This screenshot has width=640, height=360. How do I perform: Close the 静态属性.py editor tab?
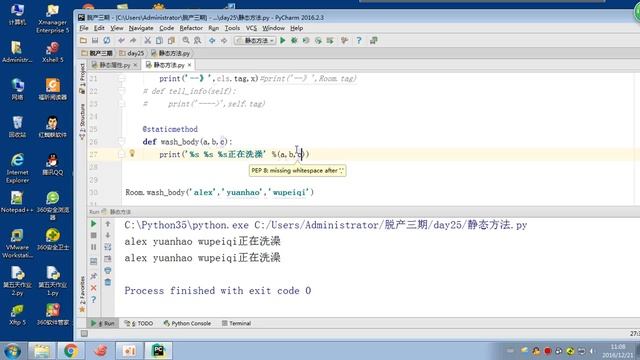coord(135,65)
